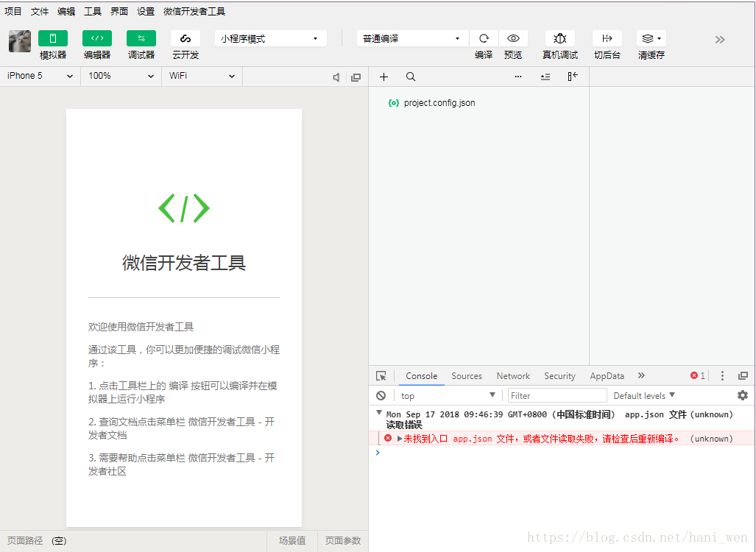Click the 预览 preview eye icon
Screen dimensions: 756x552
(x=513, y=38)
